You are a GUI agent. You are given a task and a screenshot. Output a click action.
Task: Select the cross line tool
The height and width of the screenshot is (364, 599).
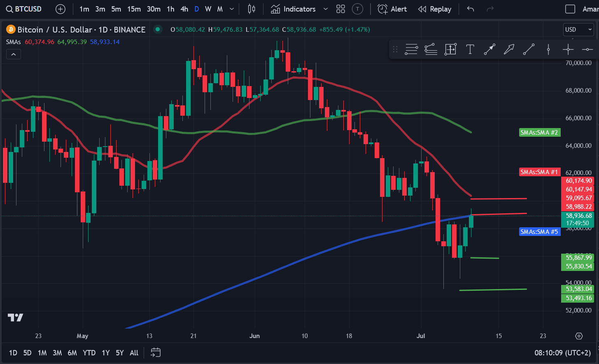point(568,49)
